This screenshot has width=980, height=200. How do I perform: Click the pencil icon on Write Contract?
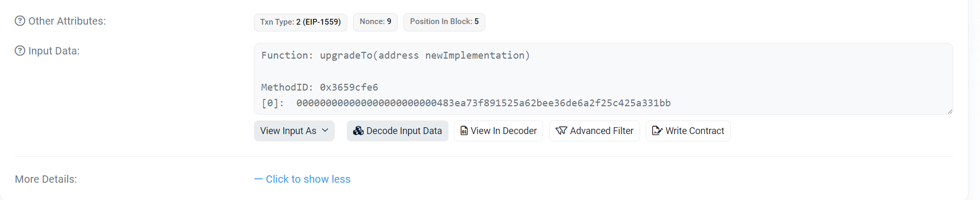coord(657,131)
